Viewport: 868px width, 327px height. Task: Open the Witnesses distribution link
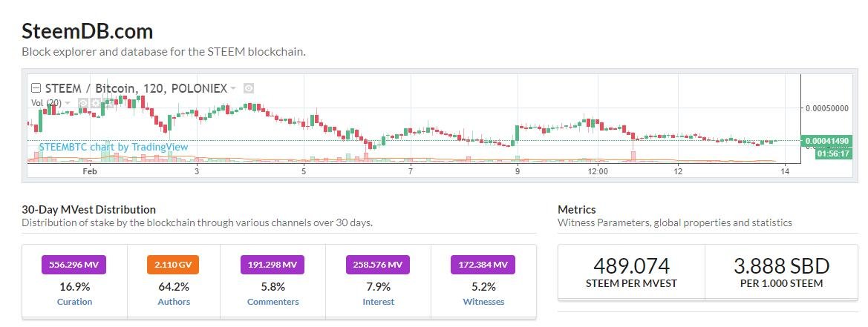pyautogui.click(x=483, y=302)
